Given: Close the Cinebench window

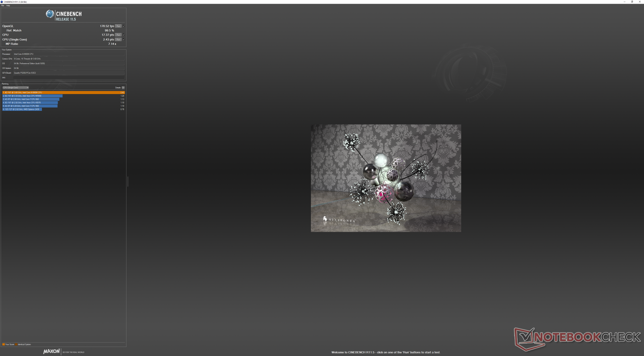Looking at the screenshot, I should point(640,2).
